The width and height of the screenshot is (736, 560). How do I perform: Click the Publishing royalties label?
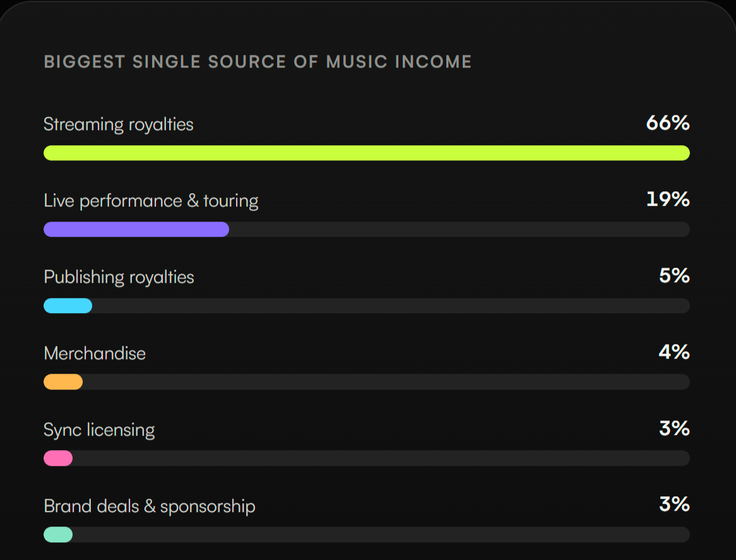point(119,277)
